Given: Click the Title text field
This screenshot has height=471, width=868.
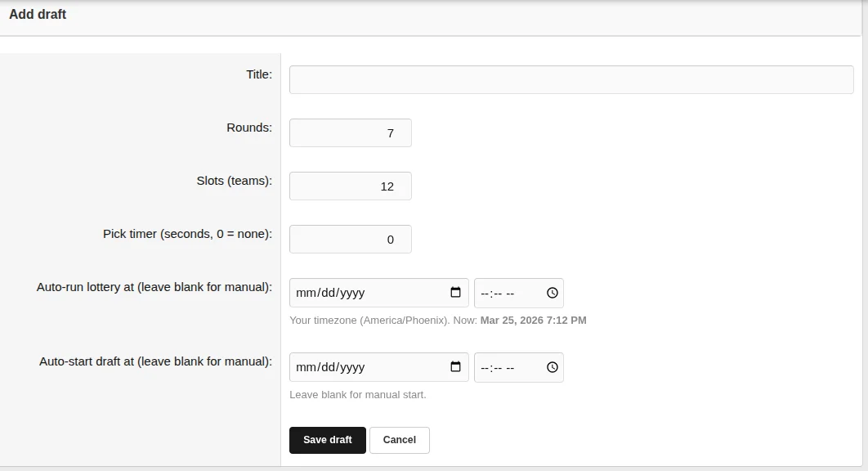Looking at the screenshot, I should click(x=571, y=80).
